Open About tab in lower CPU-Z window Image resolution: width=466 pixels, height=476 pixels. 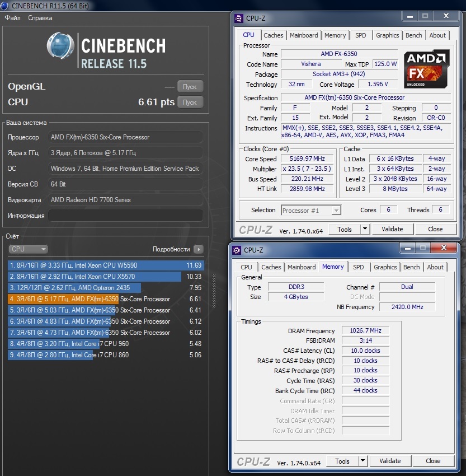pos(435,267)
